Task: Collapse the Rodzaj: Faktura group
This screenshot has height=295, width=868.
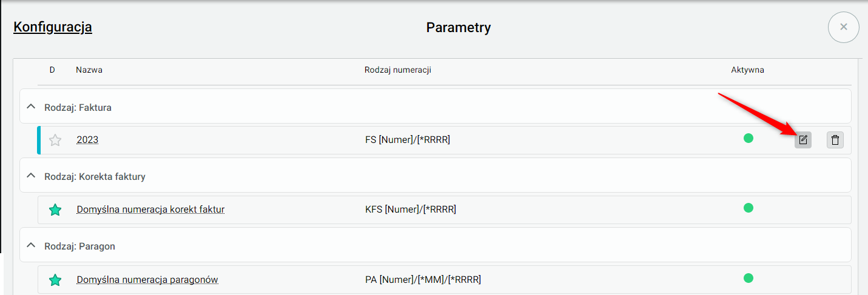Action: (x=31, y=107)
